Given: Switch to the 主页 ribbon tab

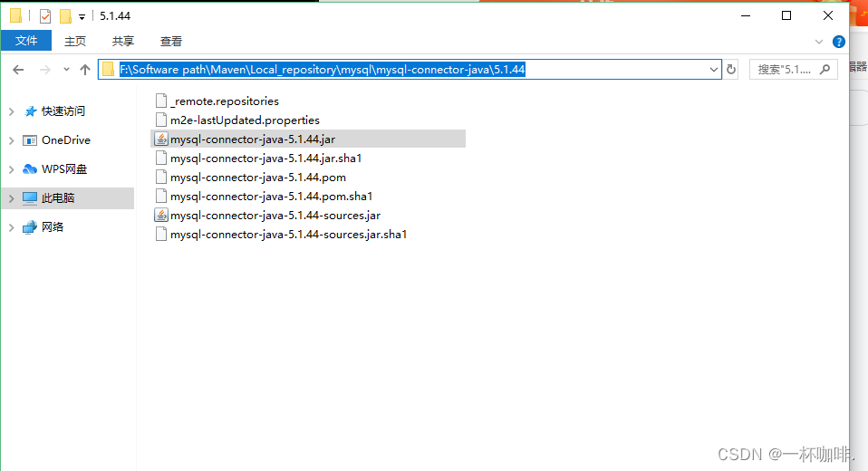Looking at the screenshot, I should [x=74, y=42].
